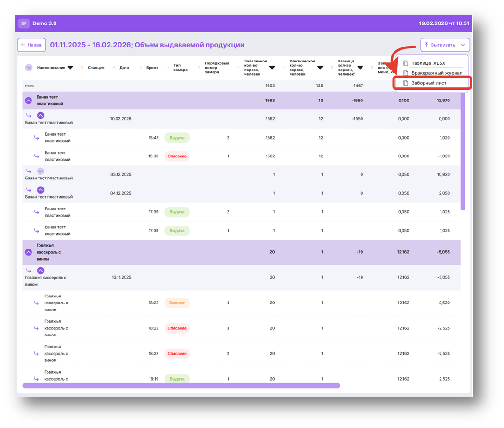Click Списание tag at 15:30
504x428 pixels.
177,156
